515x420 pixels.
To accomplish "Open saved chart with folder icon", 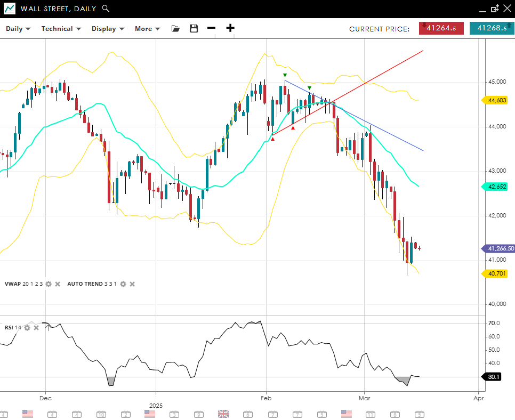I will click(175, 29).
